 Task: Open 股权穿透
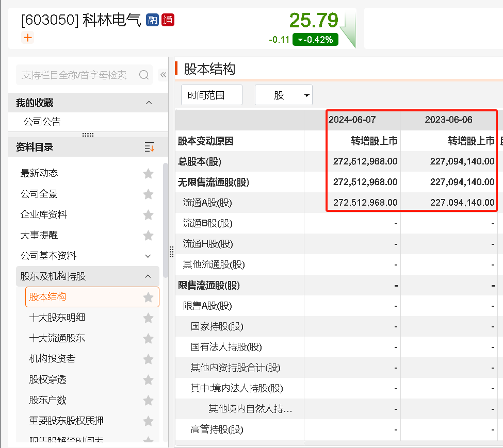47,380
